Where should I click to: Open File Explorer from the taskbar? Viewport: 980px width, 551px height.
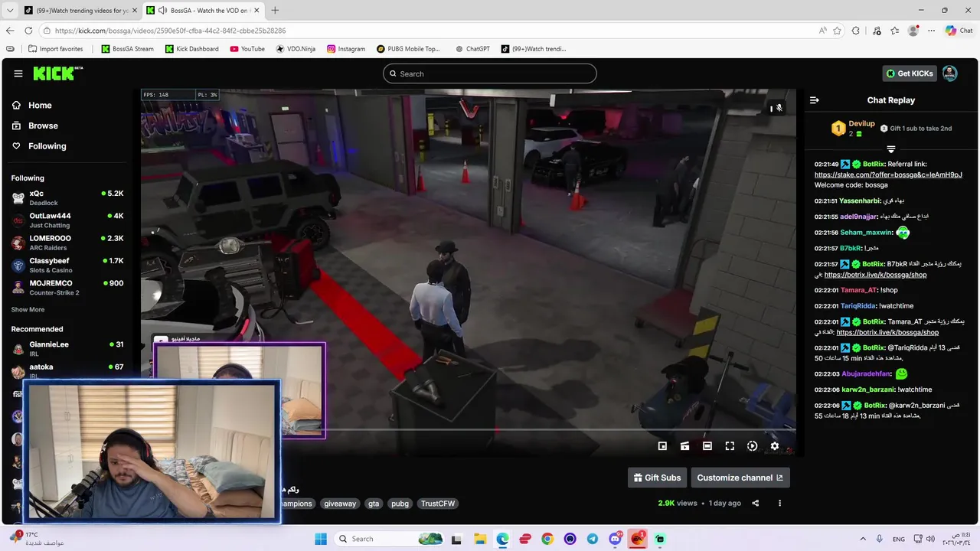(479, 539)
